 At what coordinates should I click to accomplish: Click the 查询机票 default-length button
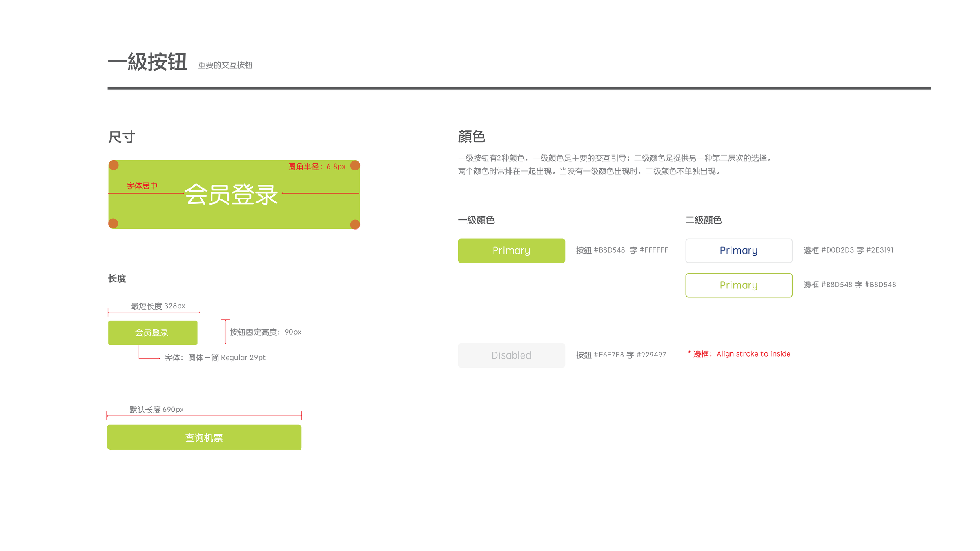203,437
